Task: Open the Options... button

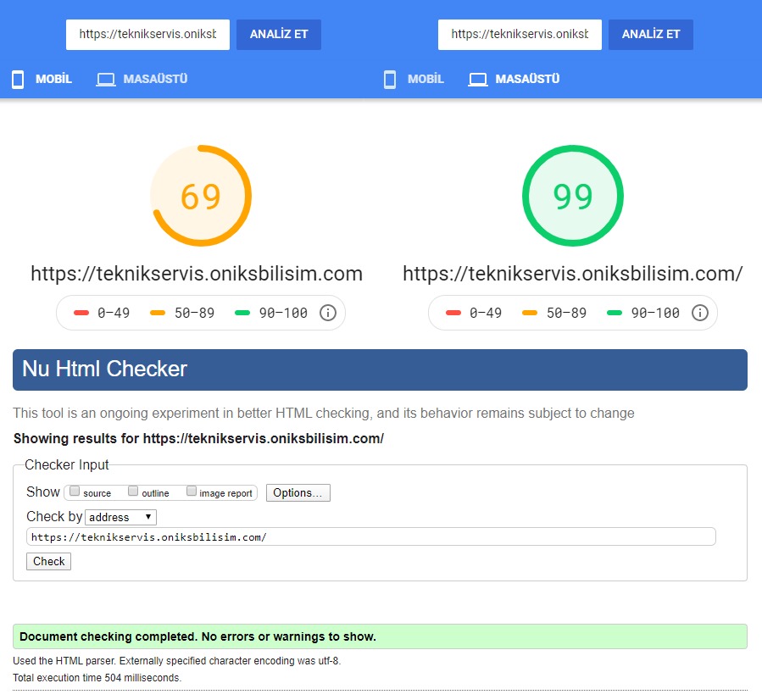Action: [298, 492]
